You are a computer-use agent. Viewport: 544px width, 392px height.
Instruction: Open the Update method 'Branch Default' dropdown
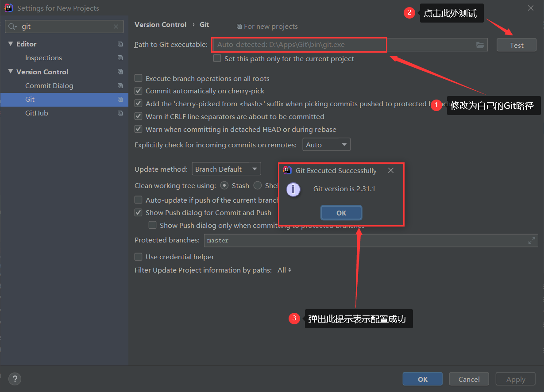(226, 169)
